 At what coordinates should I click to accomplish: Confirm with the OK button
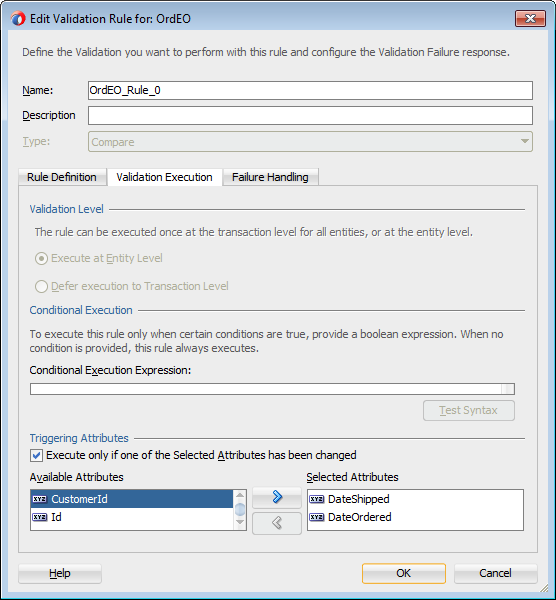click(x=404, y=573)
